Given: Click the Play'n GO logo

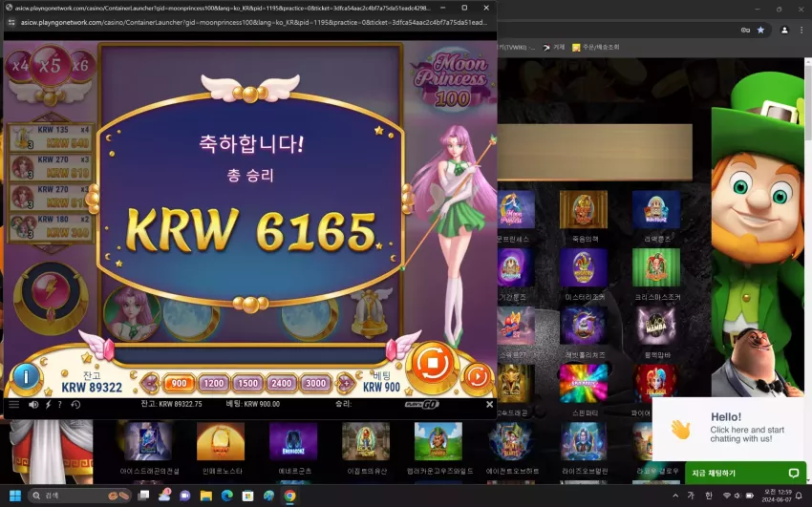Looking at the screenshot, I should [421, 405].
